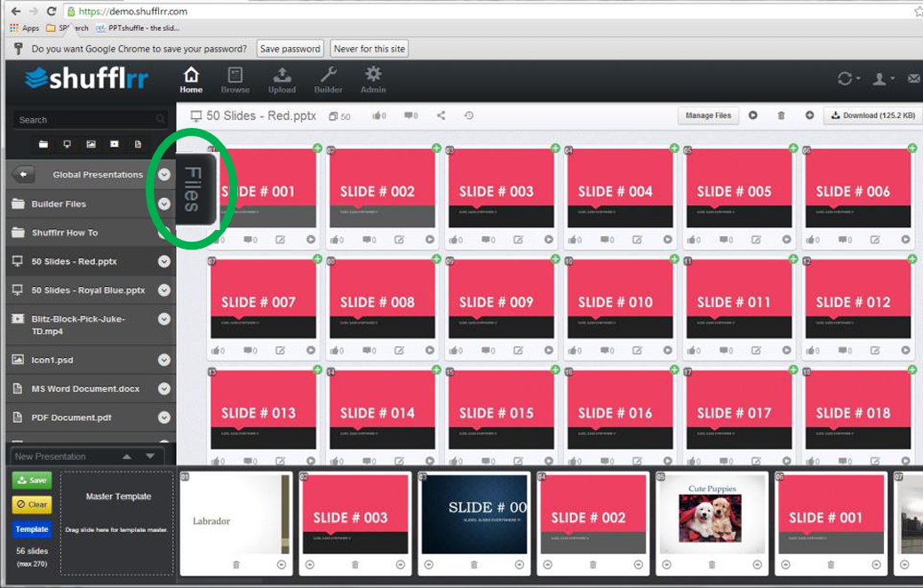Reload the page in Chrome
The width and height of the screenshot is (923, 588).
[52, 12]
